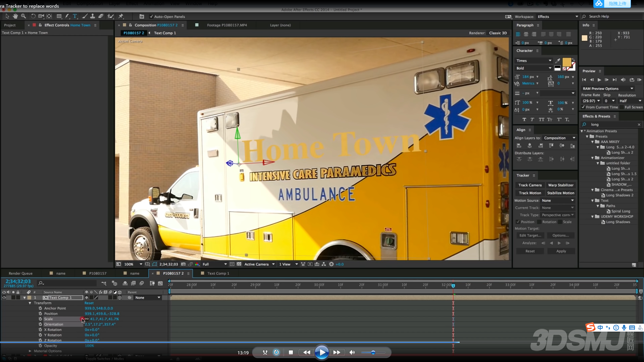The width and height of the screenshot is (644, 362).
Task: Toggle the tracker Rotation checkbox
Action: pyautogui.click(x=539, y=222)
